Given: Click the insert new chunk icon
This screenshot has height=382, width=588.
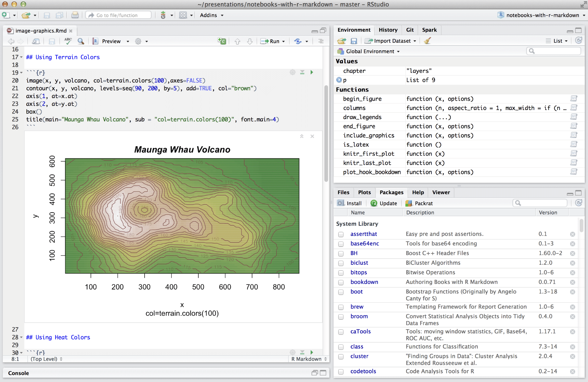Looking at the screenshot, I should (x=222, y=41).
